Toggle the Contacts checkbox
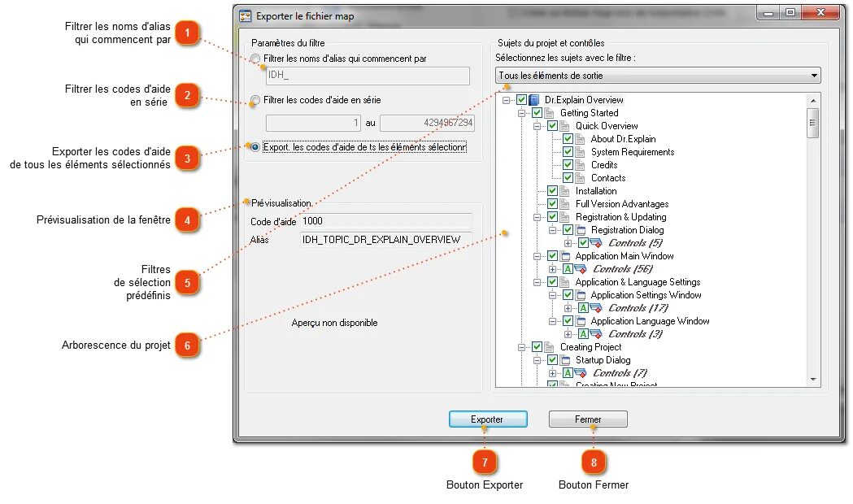 pyautogui.click(x=568, y=178)
